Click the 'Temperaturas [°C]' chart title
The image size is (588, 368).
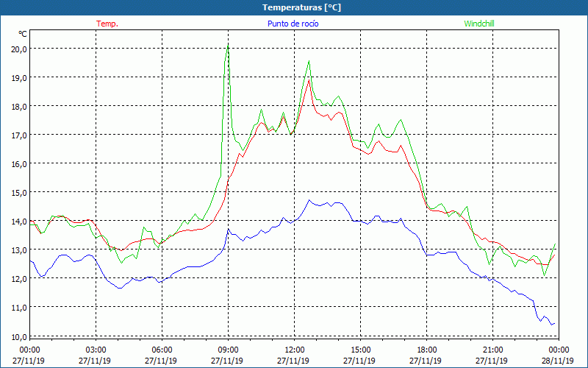click(x=301, y=7)
